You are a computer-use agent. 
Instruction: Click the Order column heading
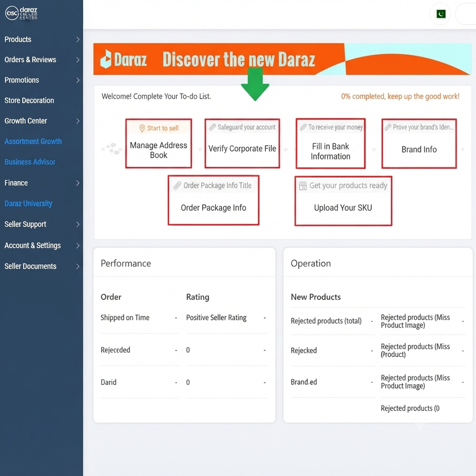point(111,297)
